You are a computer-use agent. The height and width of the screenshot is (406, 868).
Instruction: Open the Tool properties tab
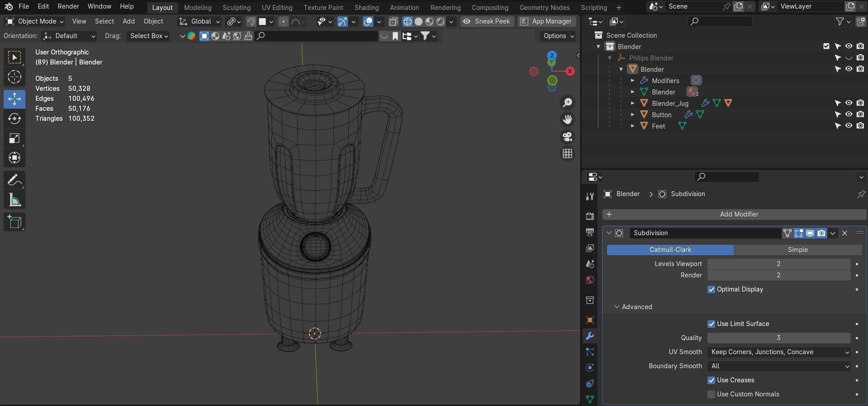point(590,196)
